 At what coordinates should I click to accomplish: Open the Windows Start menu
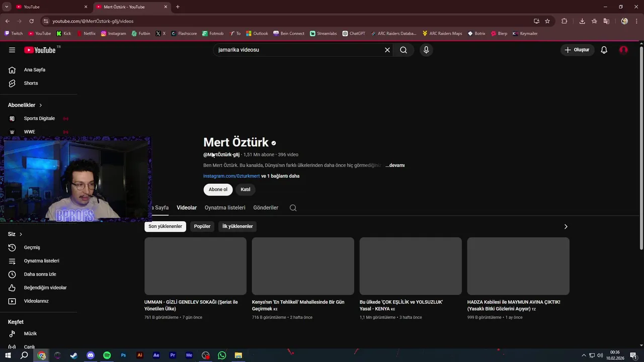[8, 355]
